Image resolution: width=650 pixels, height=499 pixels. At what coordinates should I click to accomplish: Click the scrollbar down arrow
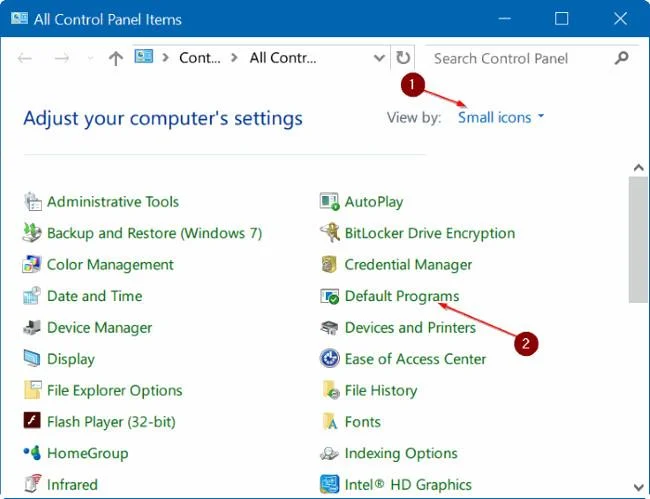click(638, 487)
